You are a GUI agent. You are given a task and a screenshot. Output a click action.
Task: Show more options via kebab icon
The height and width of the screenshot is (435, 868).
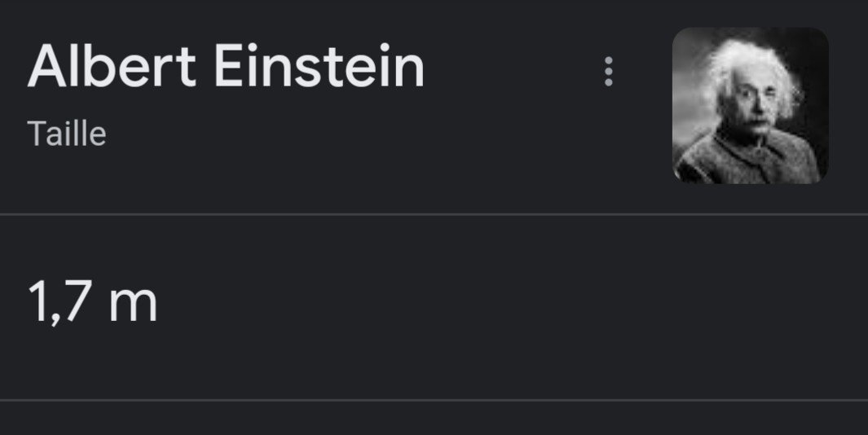pos(608,72)
